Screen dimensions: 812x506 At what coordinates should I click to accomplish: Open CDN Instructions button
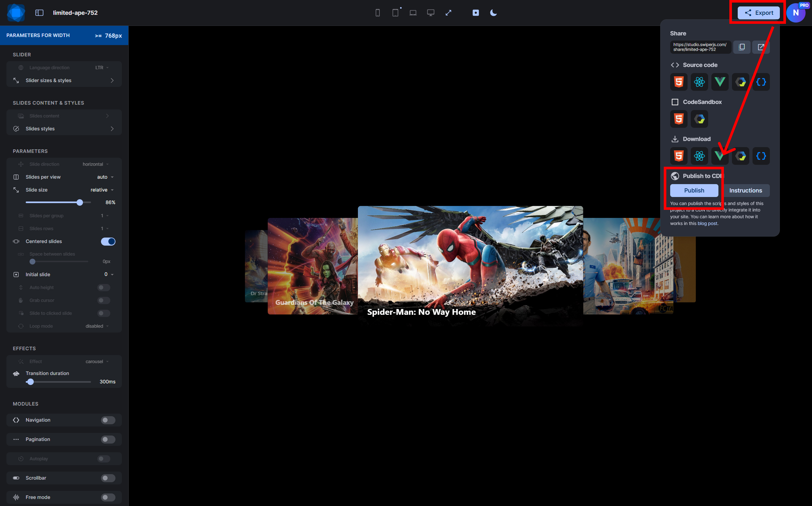click(745, 191)
